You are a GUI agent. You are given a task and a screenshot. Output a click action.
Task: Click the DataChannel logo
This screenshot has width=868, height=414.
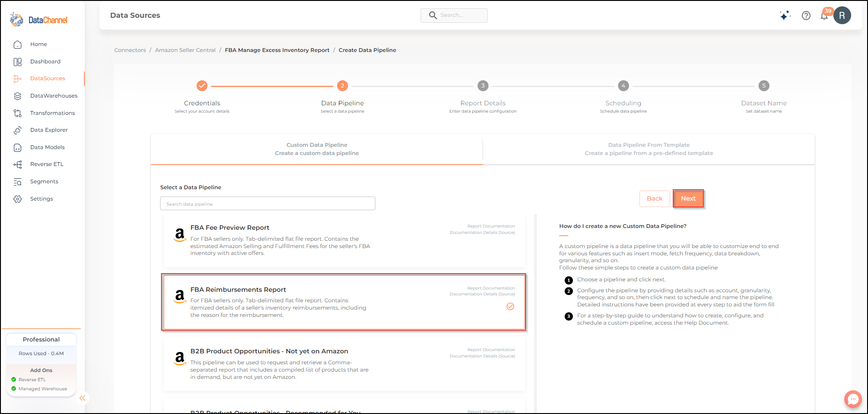[39, 20]
